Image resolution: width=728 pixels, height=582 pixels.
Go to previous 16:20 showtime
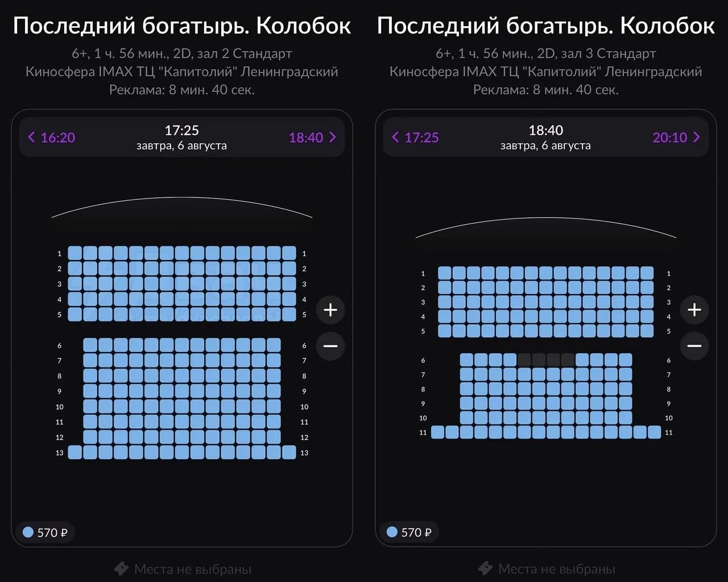click(x=51, y=137)
